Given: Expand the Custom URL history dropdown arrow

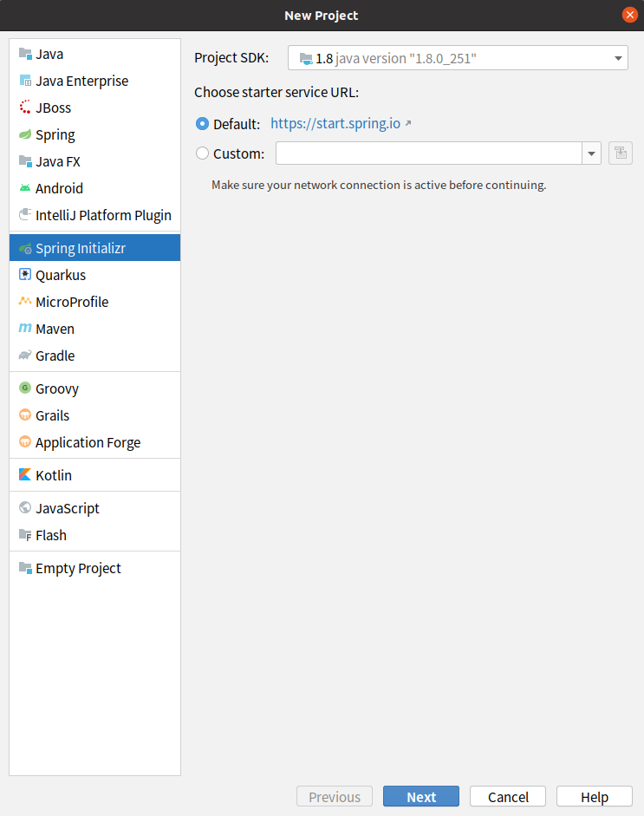Looking at the screenshot, I should (591, 153).
